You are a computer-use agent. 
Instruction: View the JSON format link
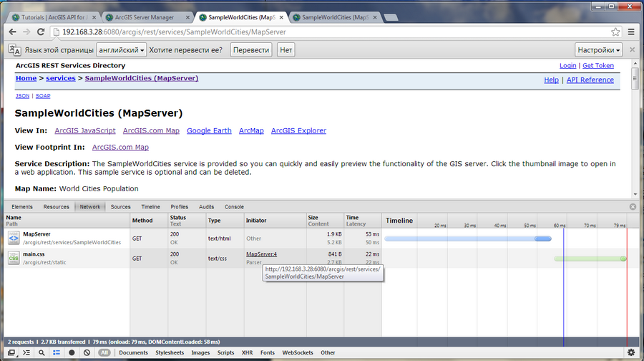coord(22,96)
